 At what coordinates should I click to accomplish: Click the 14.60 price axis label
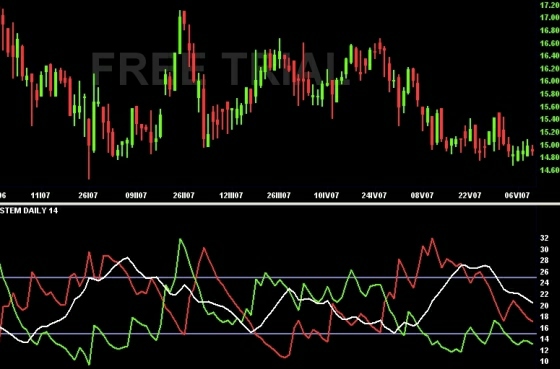tap(550, 170)
